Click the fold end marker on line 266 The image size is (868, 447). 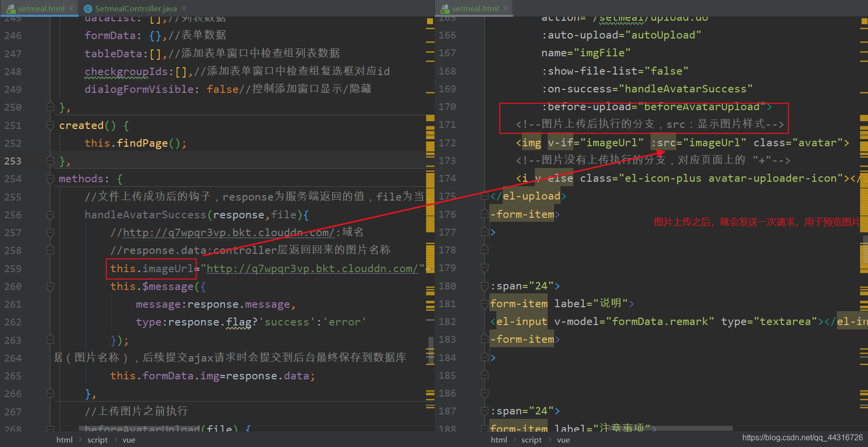click(50, 394)
